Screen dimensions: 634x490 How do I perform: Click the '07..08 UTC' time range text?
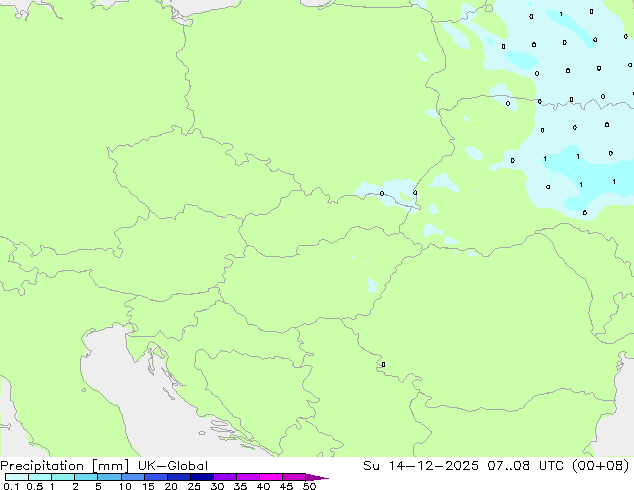click(x=527, y=466)
